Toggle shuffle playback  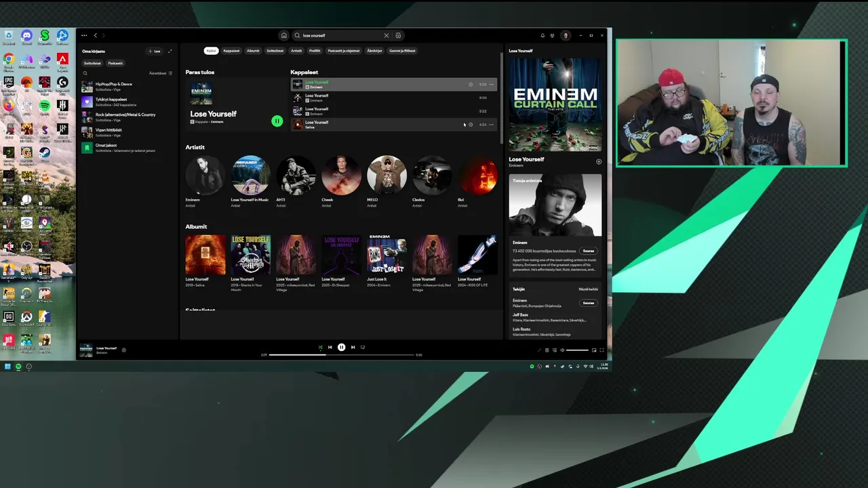(320, 347)
